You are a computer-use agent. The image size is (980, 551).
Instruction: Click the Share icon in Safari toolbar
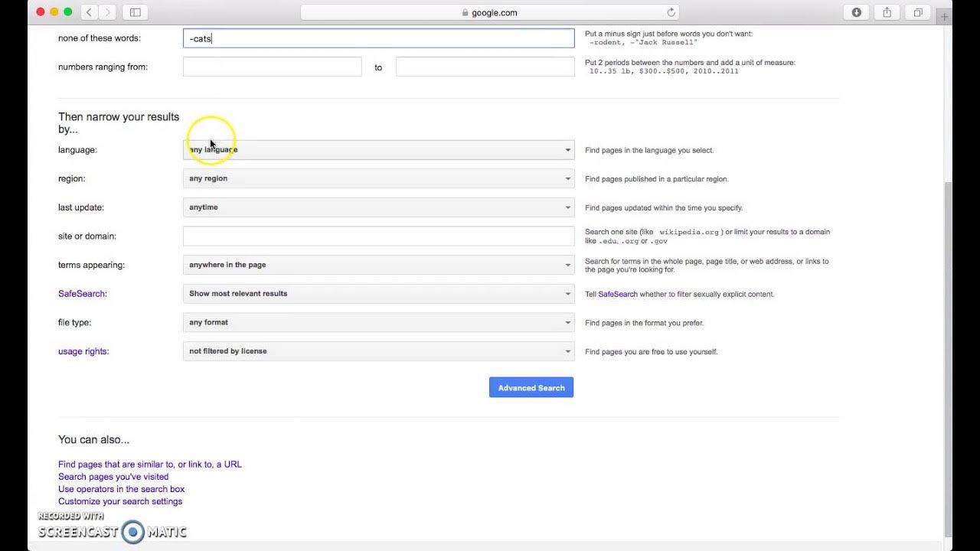pyautogui.click(x=887, y=12)
